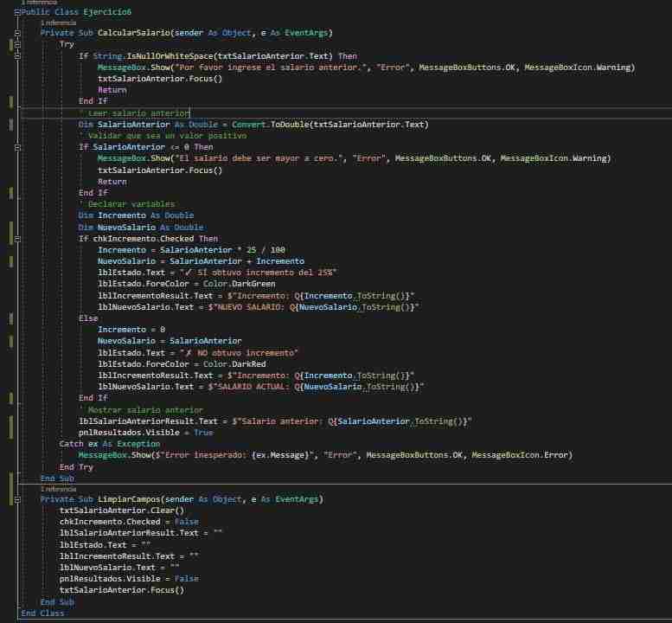Collapse the Public Class Ejercicio6 block
The width and height of the screenshot is (672, 623).
[16, 10]
